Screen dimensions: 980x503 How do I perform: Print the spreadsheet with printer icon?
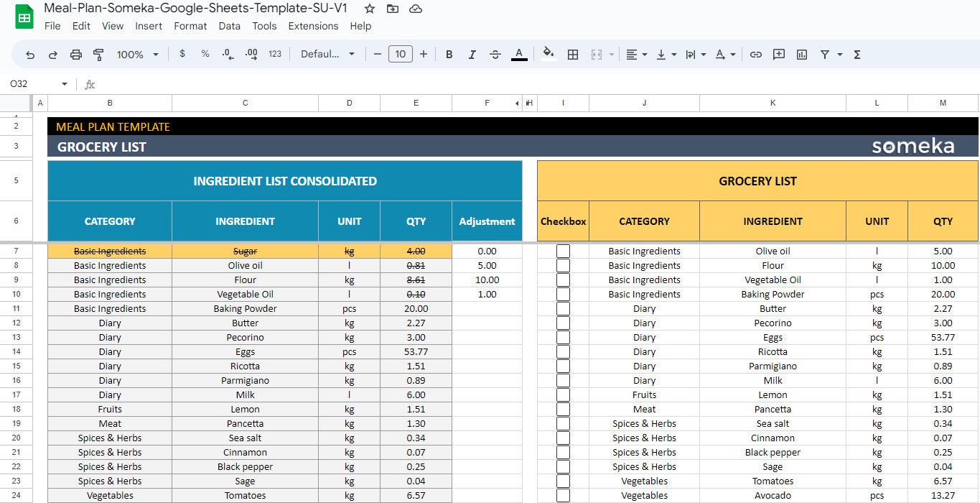(76, 55)
